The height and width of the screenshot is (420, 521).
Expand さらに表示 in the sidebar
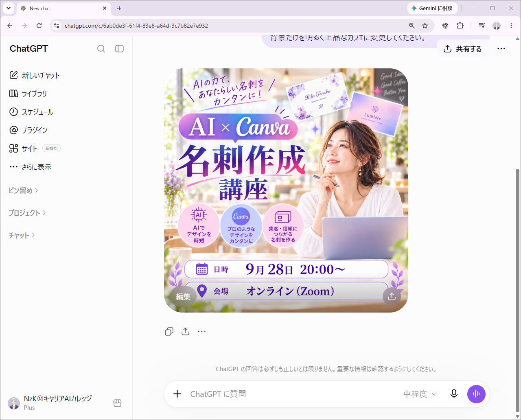31,167
